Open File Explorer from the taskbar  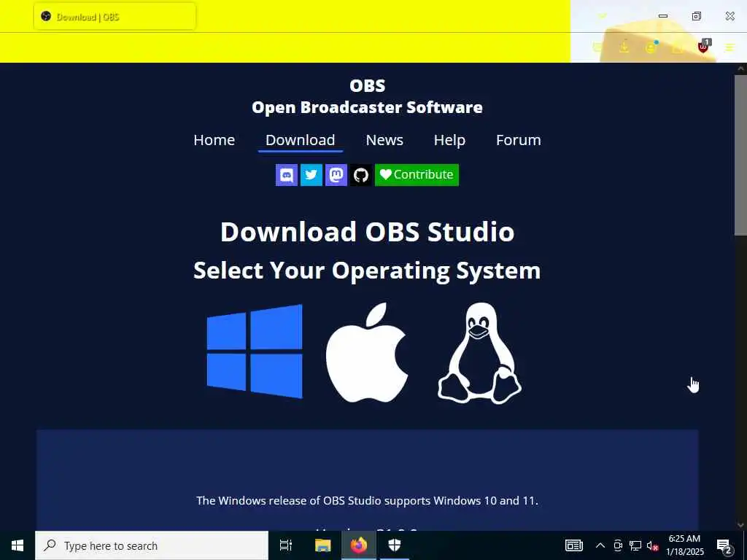[x=322, y=545]
